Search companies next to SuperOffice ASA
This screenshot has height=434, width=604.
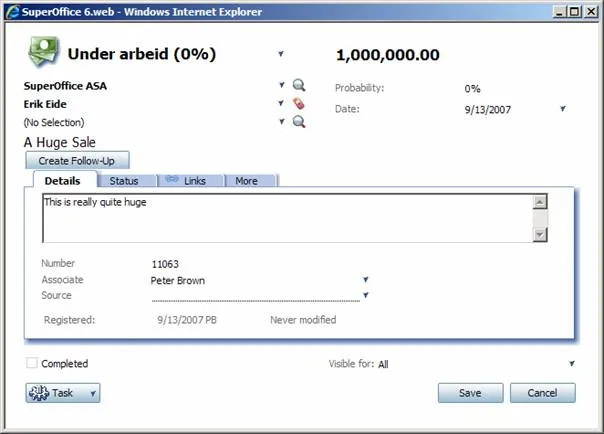pos(298,86)
